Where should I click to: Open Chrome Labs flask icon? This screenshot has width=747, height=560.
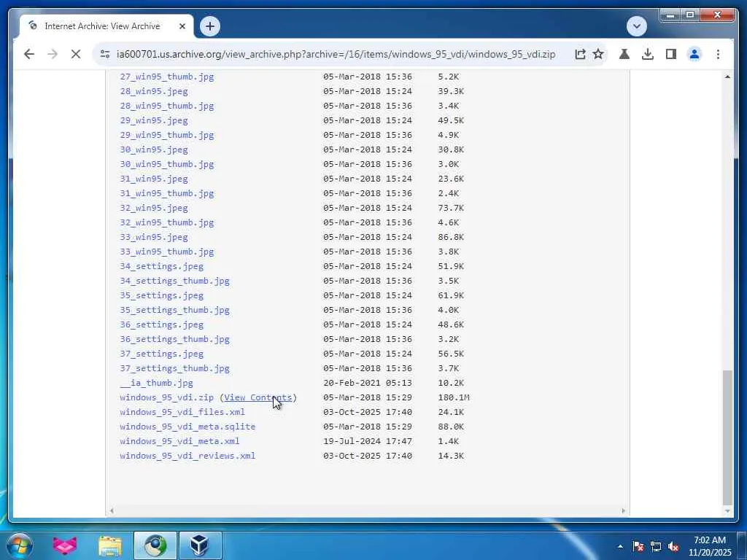coord(624,54)
